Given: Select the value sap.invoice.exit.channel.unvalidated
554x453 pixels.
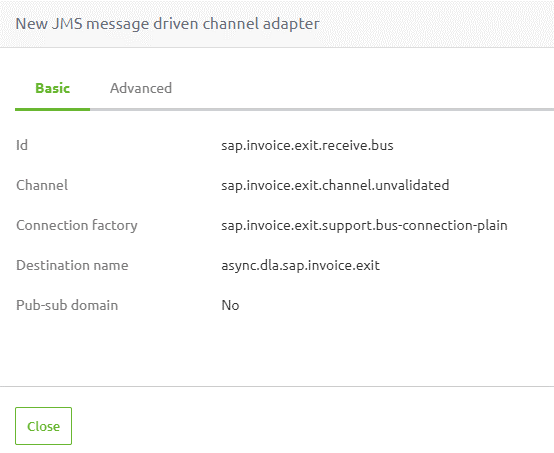Looking at the screenshot, I should (335, 185).
